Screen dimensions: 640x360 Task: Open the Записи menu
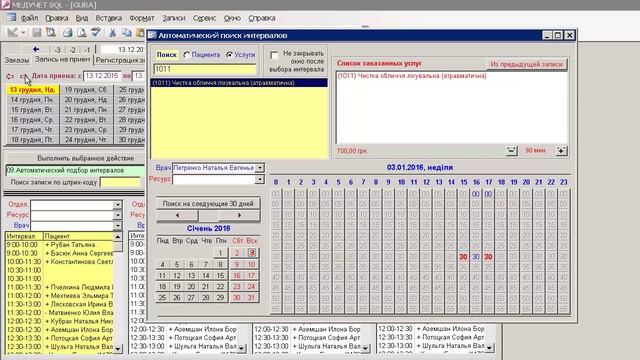coord(173,18)
